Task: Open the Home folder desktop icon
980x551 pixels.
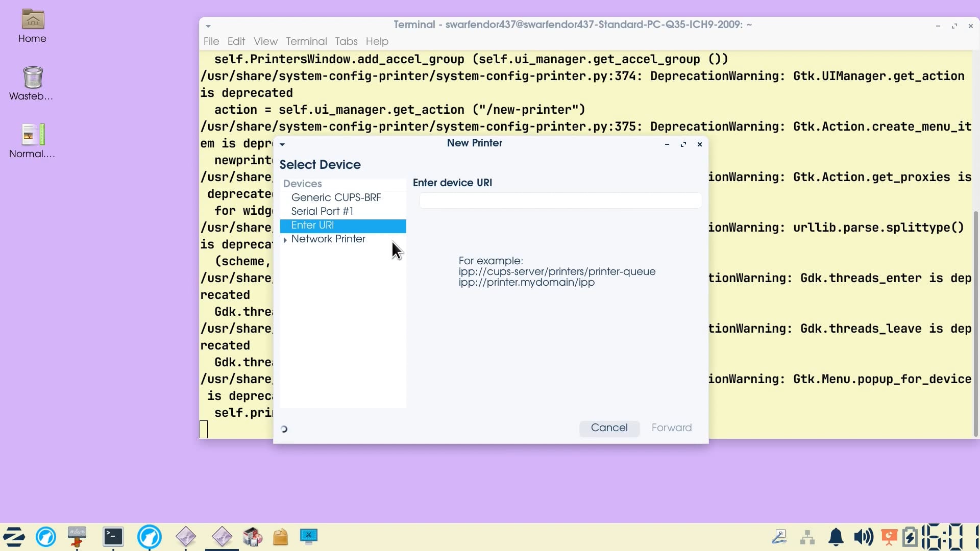Action: [x=32, y=26]
